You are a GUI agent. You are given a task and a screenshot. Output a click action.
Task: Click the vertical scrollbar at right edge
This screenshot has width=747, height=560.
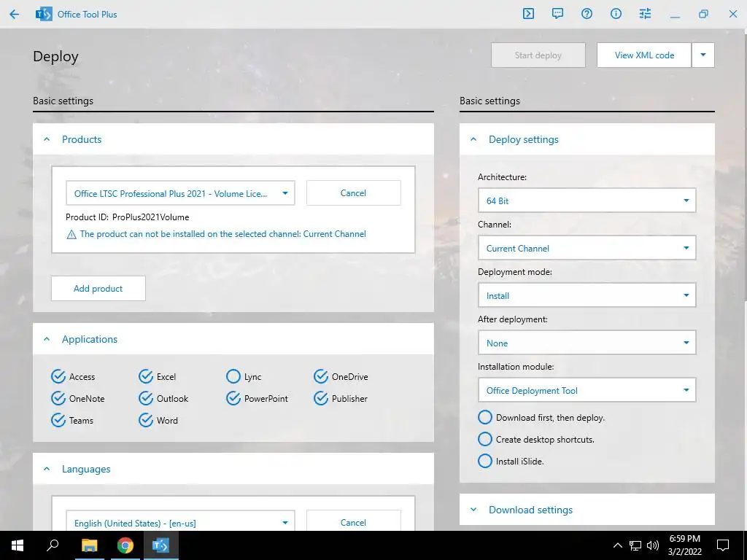click(x=745, y=167)
